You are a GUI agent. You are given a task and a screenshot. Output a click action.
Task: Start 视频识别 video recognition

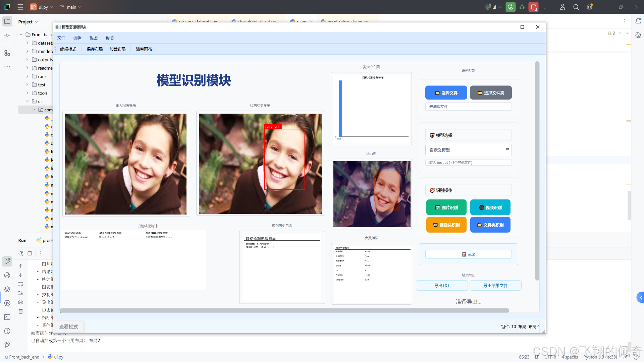pos(490,207)
